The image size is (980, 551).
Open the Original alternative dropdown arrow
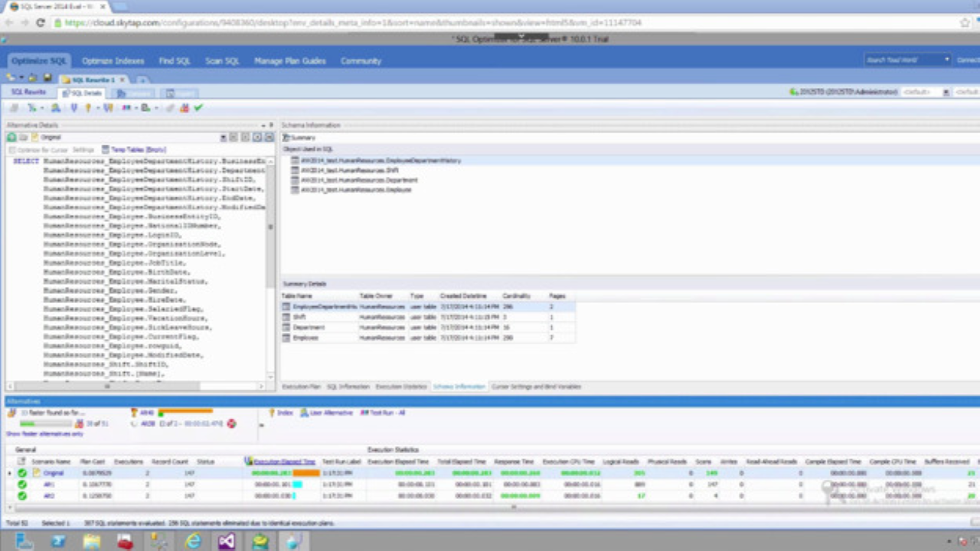(x=224, y=138)
